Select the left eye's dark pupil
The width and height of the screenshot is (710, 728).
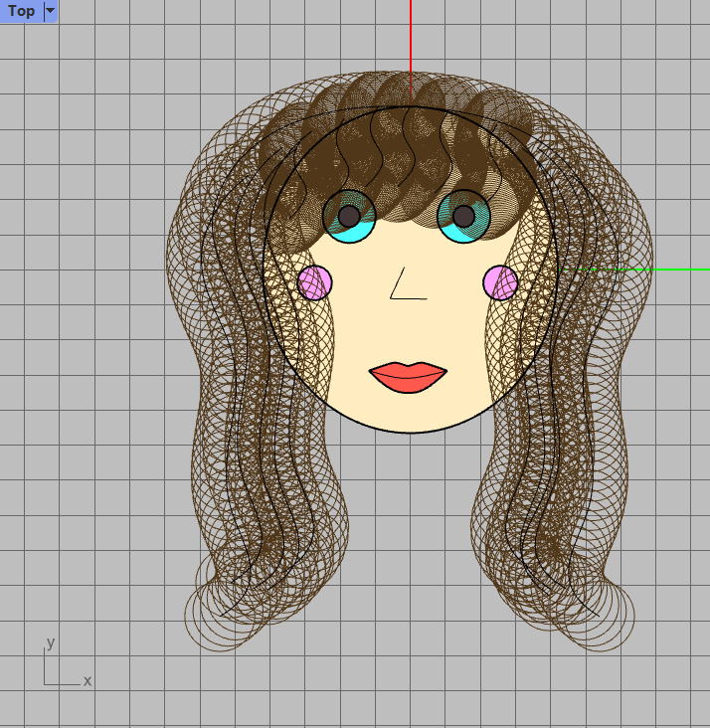tap(349, 216)
